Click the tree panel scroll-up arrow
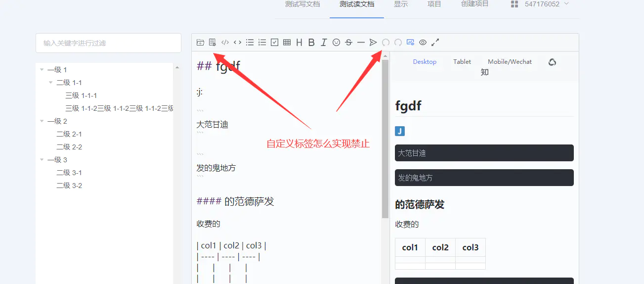Image resolution: width=644 pixels, height=284 pixels. pos(177,67)
